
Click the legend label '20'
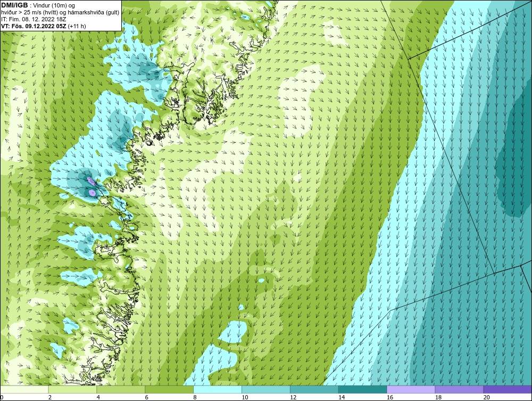[x=487, y=397]
